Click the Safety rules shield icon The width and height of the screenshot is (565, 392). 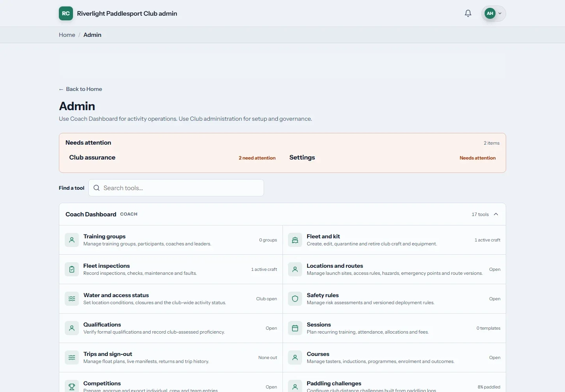click(x=295, y=299)
